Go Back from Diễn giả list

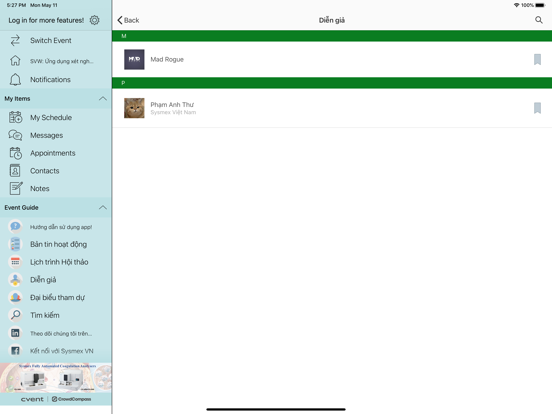pyautogui.click(x=128, y=20)
